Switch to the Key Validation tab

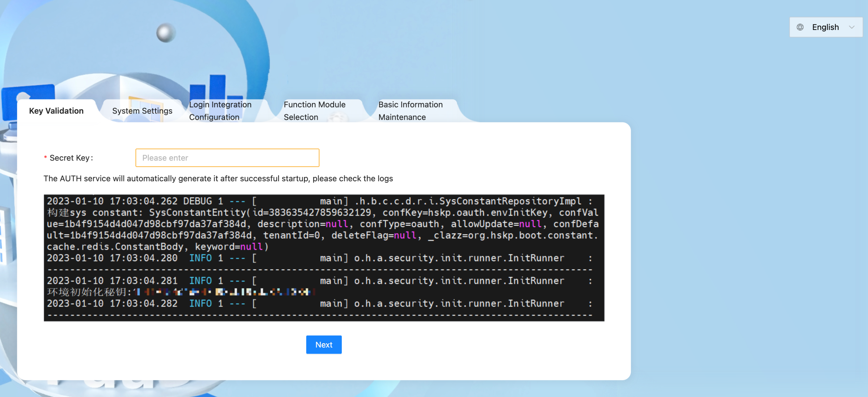(x=56, y=111)
